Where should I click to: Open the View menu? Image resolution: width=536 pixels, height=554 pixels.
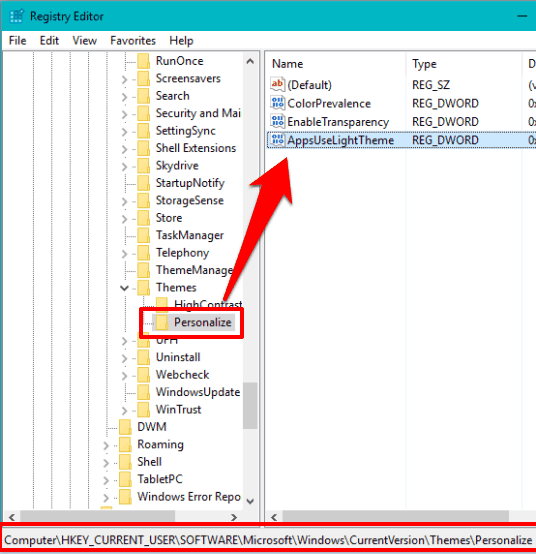coord(84,41)
